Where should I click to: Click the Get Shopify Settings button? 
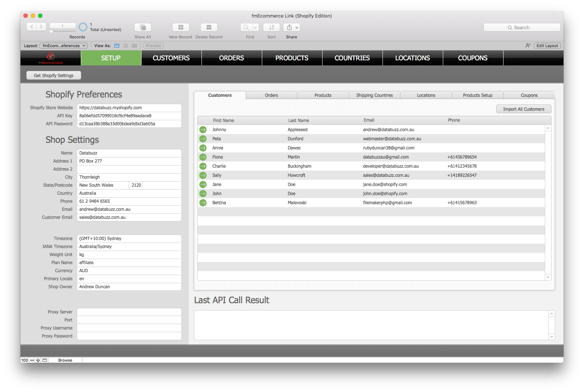pyautogui.click(x=54, y=75)
